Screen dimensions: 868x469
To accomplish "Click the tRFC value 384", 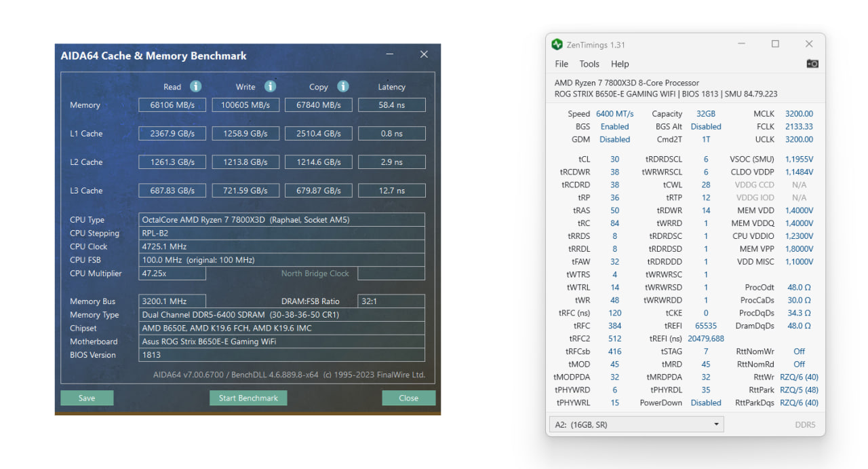I will 614,326.
